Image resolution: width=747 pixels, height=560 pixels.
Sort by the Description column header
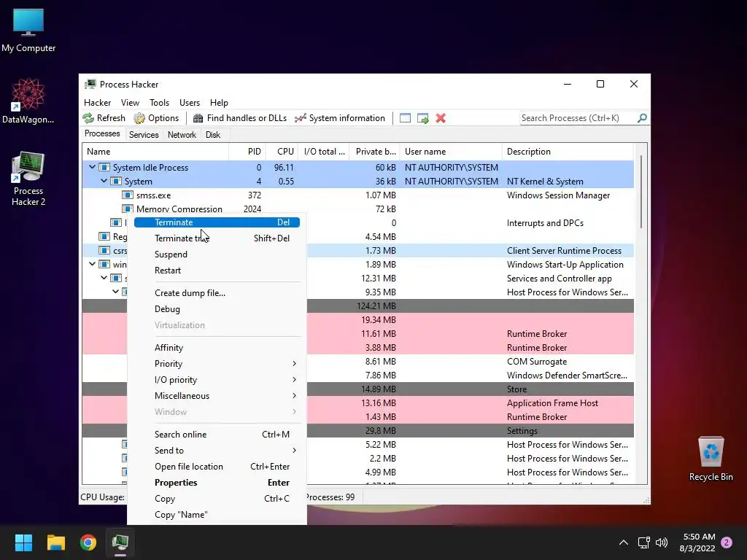(x=568, y=152)
